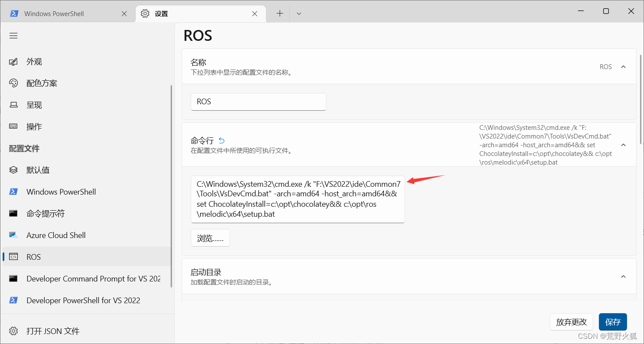This screenshot has width=644, height=344.
Task: Click the 浏览 browse button
Action: [210, 238]
